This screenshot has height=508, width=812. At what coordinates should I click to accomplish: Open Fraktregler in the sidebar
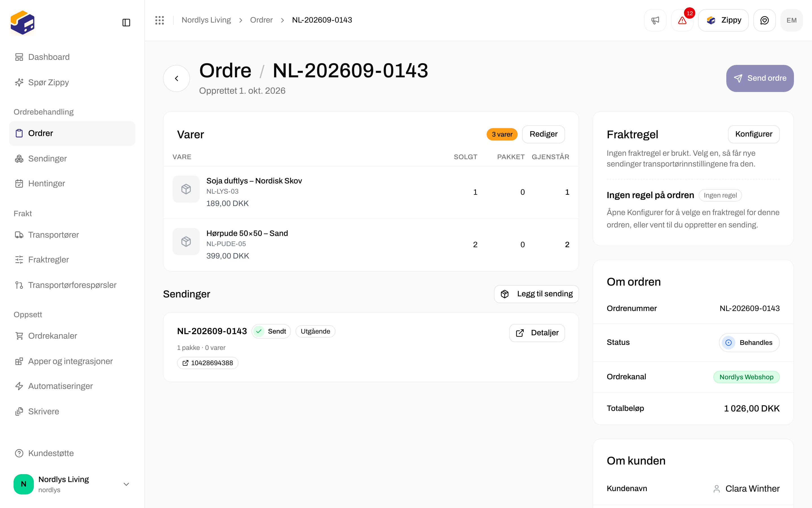72,260
